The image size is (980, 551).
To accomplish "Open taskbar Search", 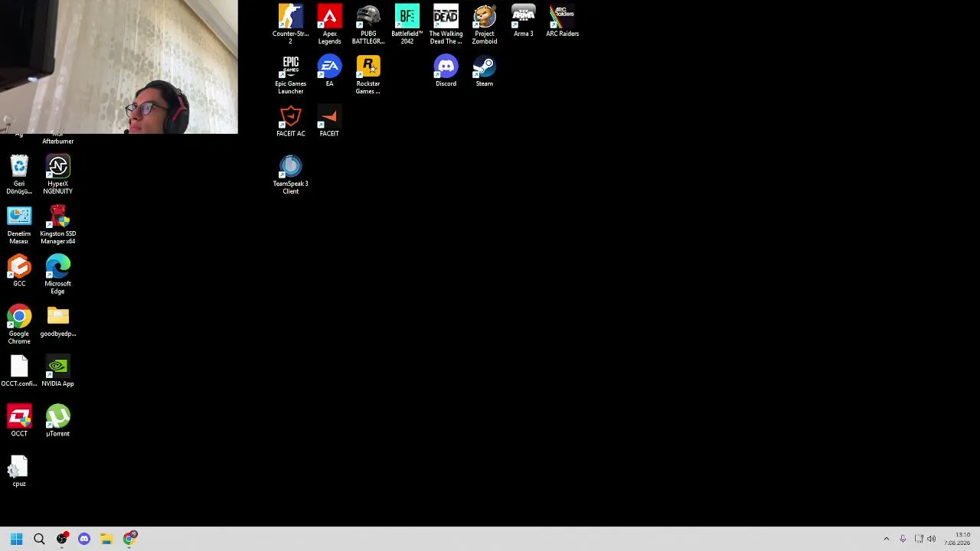I will click(39, 539).
